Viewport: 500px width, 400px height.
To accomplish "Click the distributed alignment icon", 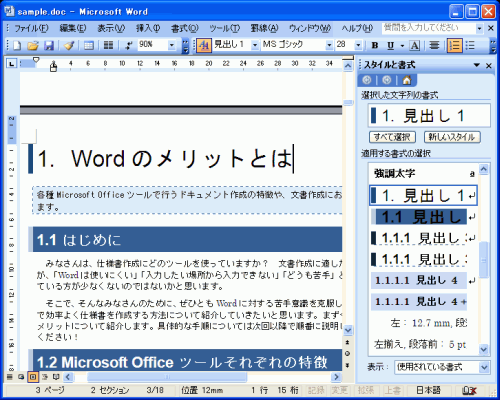I will [434, 45].
